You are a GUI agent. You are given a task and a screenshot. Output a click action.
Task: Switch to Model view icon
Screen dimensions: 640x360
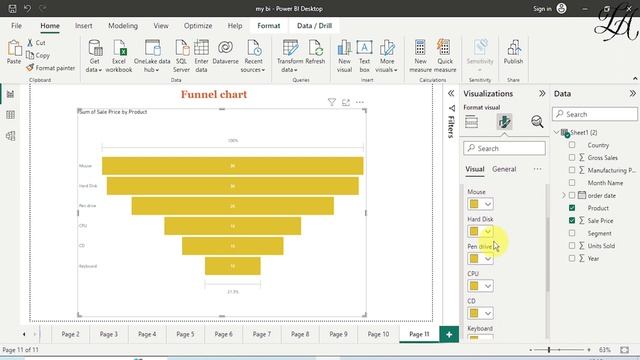point(10,136)
